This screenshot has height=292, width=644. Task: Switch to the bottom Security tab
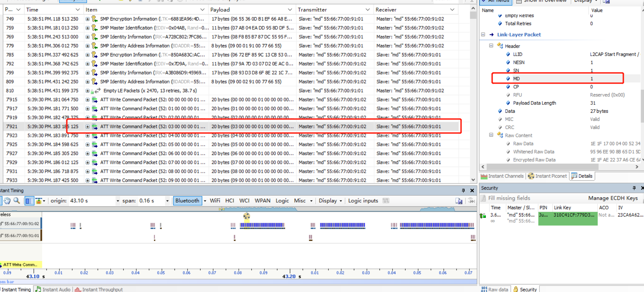(525, 289)
